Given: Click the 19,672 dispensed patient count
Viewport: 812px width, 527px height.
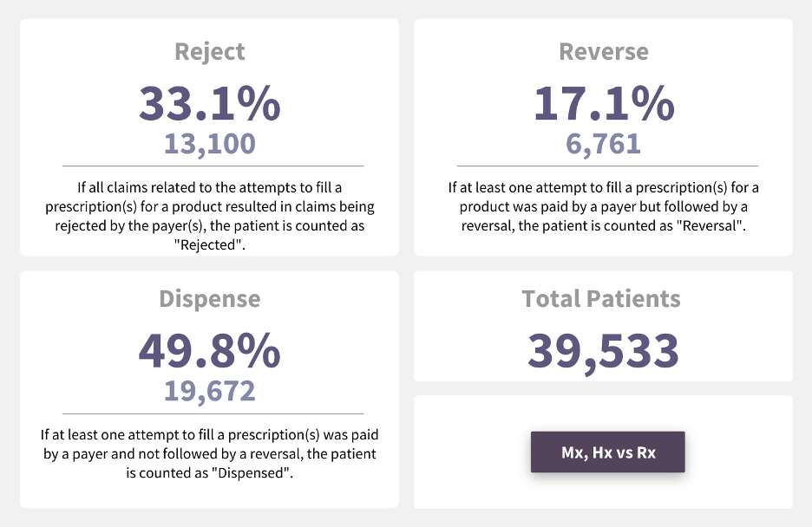Looking at the screenshot, I should click(210, 391).
